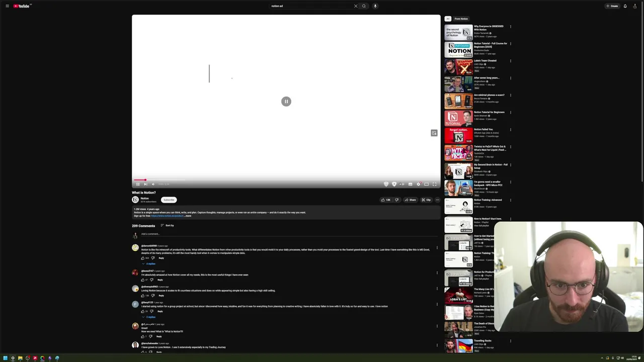644x362 pixels.
Task: Submit search with the magnifier icon
Action: point(364,6)
